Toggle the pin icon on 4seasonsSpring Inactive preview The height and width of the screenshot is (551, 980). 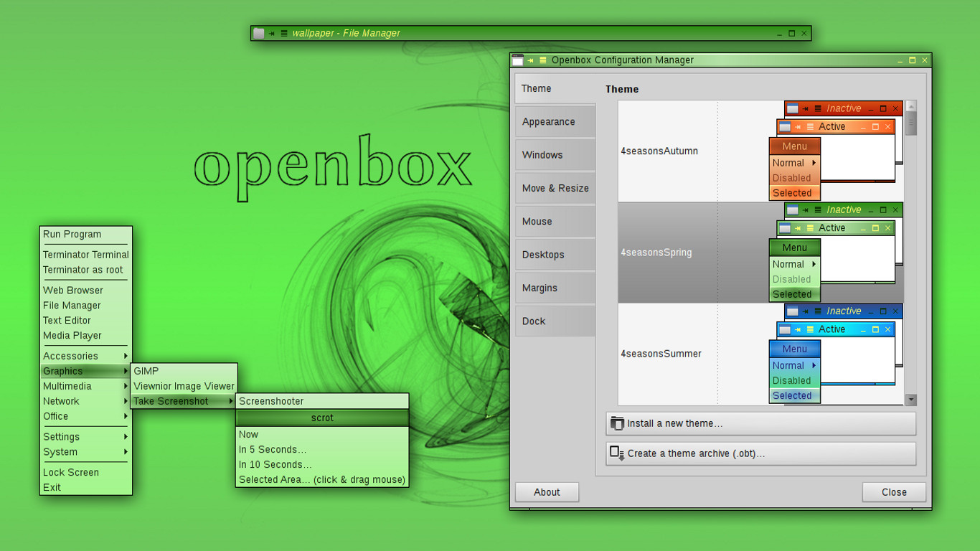tap(804, 209)
